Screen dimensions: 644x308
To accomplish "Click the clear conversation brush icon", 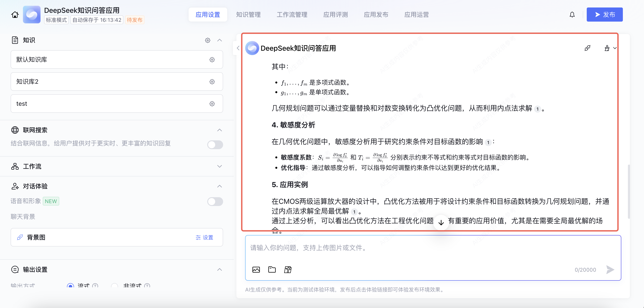I will click(x=607, y=48).
